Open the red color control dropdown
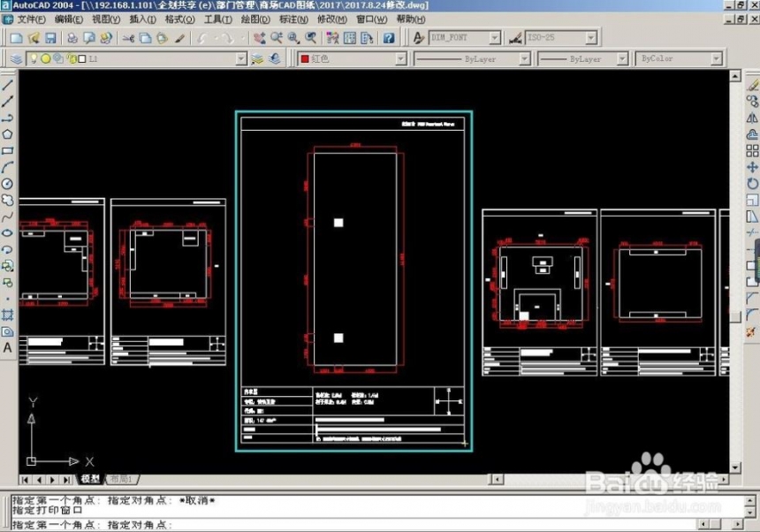Viewport: 760px width, 532px height. tap(400, 59)
